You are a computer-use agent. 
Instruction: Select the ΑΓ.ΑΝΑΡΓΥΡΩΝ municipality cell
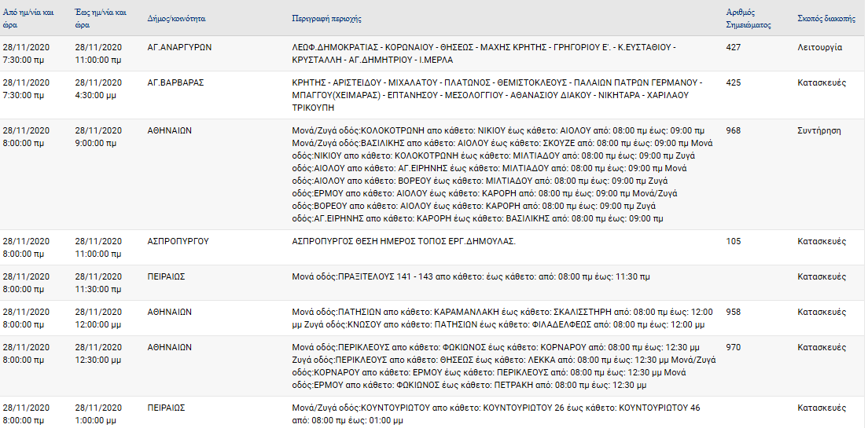coord(179,48)
